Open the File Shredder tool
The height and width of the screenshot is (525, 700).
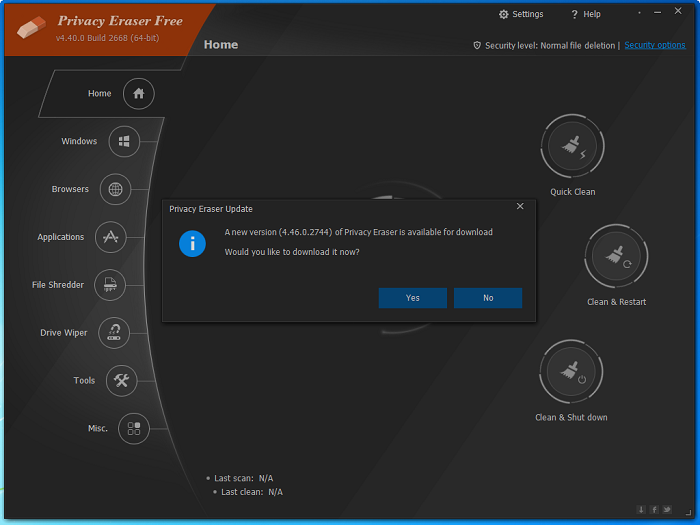(x=110, y=285)
